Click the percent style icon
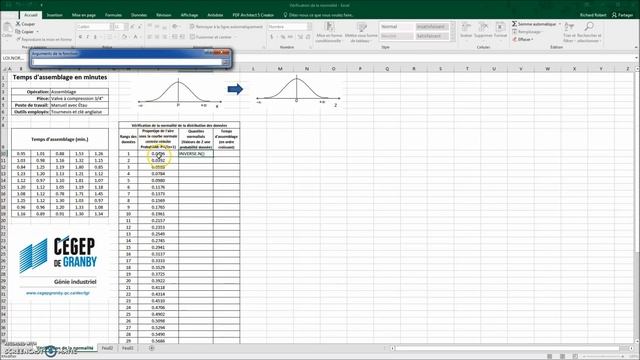This screenshot has height=360, width=640. [282, 37]
